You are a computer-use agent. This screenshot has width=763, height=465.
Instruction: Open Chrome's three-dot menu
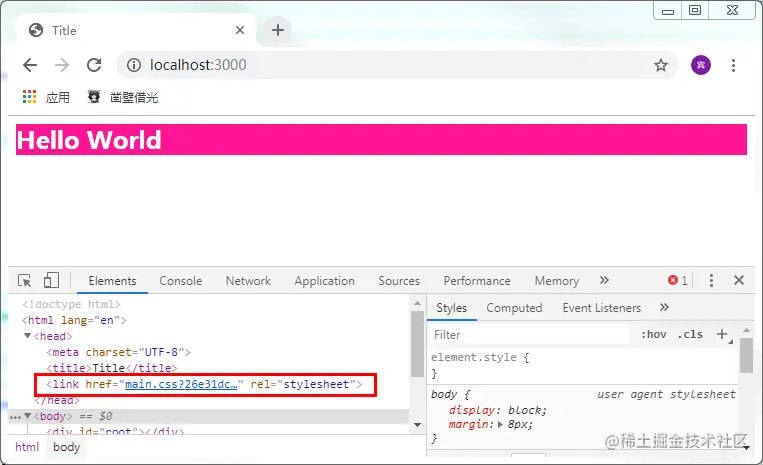(733, 65)
